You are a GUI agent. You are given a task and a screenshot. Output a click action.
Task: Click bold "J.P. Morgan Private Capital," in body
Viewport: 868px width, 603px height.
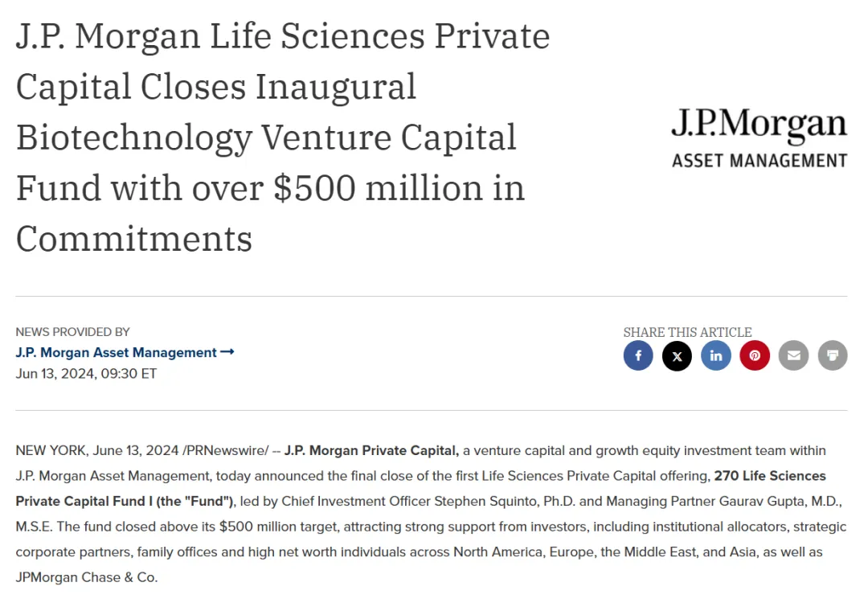point(371,450)
